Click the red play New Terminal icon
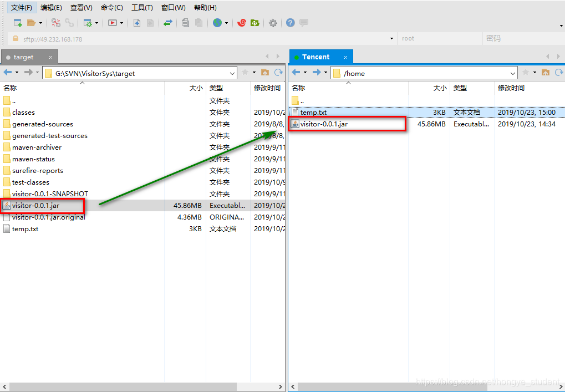565x392 pixels. 113,23
